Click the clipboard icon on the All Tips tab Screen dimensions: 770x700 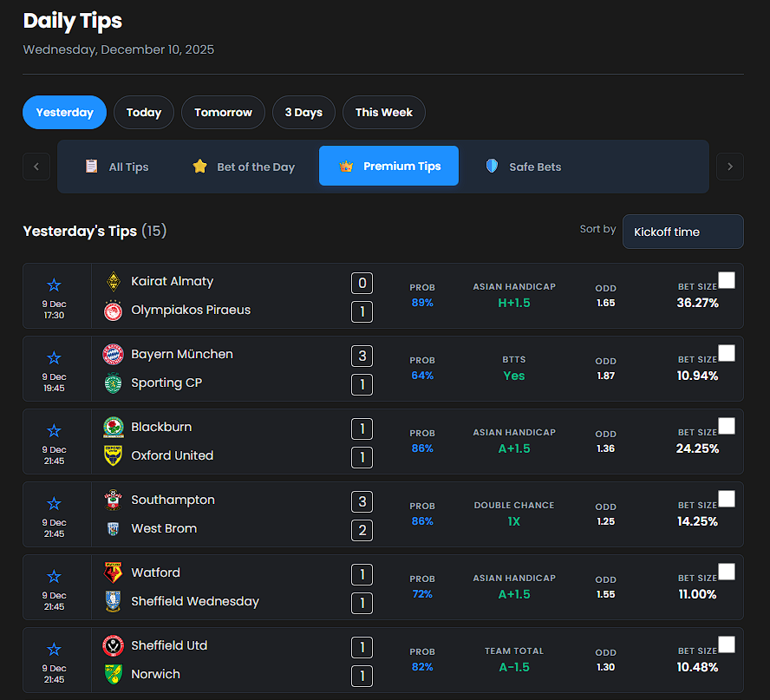coord(91,167)
